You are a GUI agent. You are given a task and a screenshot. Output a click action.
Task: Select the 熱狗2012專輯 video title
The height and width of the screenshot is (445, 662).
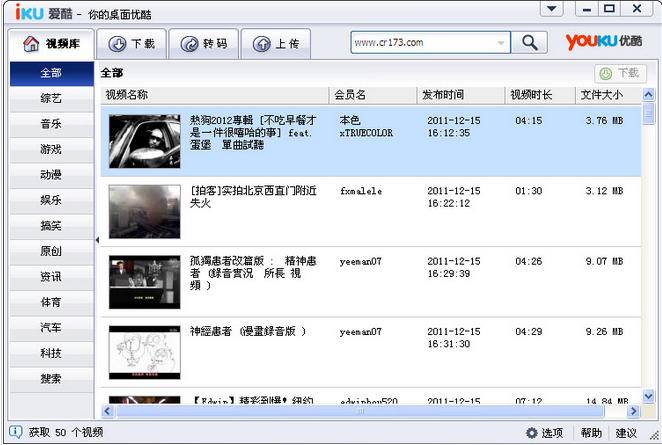(253, 133)
